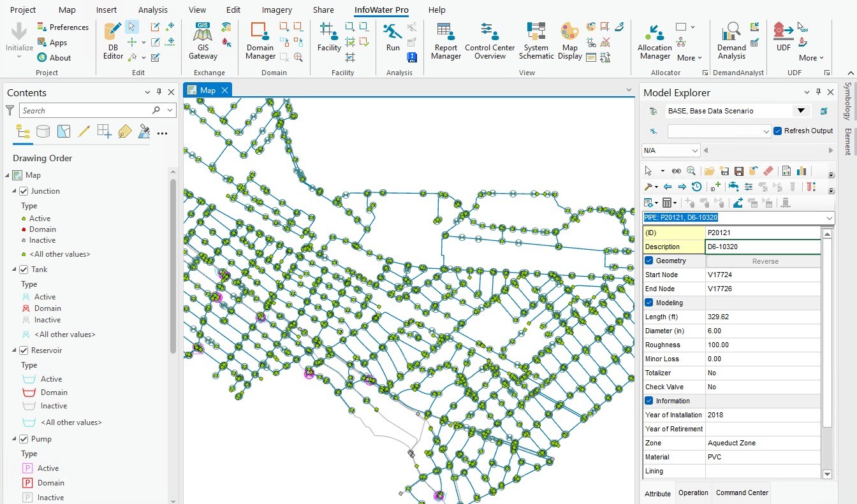The width and height of the screenshot is (857, 504).
Task: Open the BASE scenario dropdown
Action: coord(801,111)
